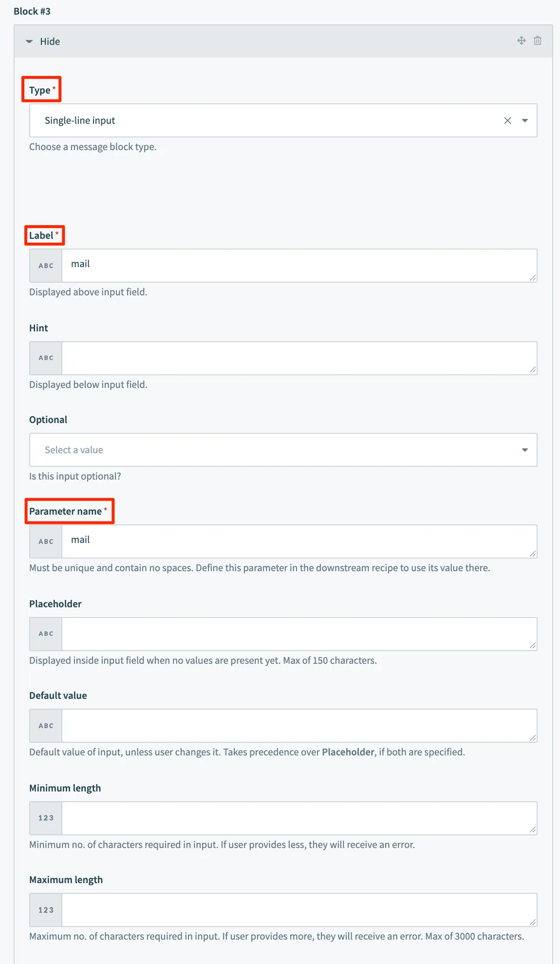Click the ABC icon beside Placeholder
The width and height of the screenshot is (560, 964).
46,634
